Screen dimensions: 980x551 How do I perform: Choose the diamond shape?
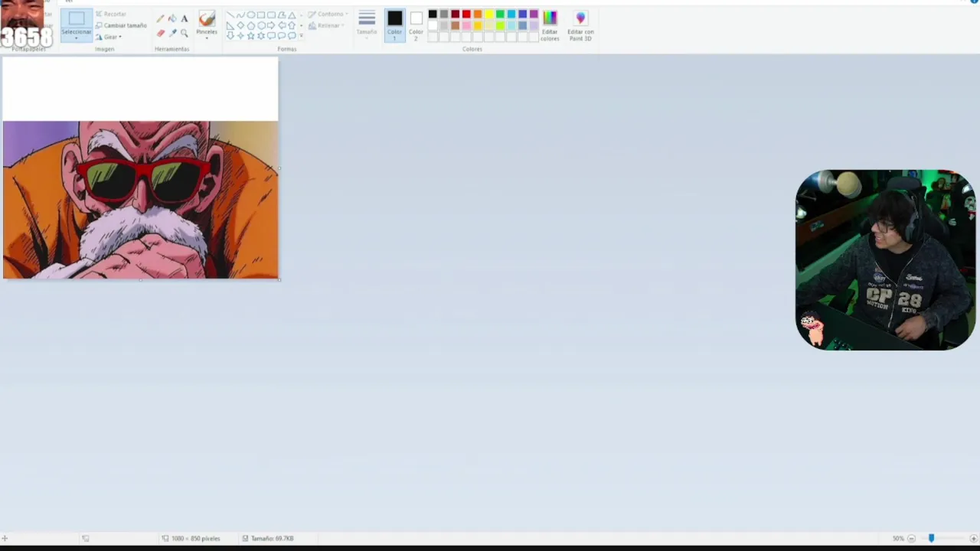240,25
